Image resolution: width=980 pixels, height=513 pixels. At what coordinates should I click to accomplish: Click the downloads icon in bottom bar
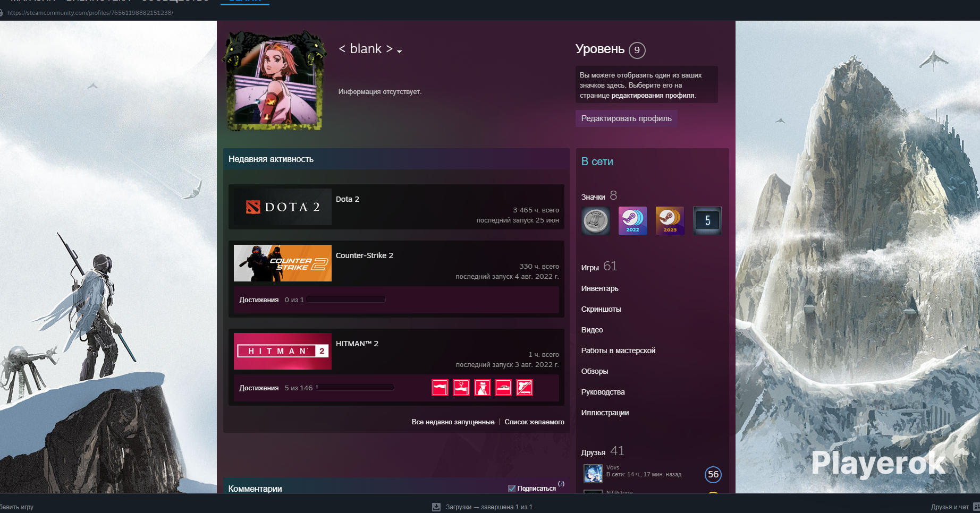[x=436, y=507]
